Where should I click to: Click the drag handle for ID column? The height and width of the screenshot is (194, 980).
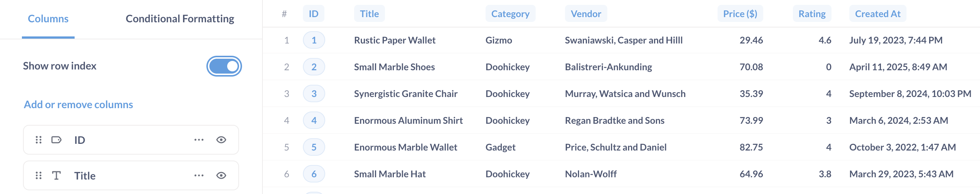tap(39, 140)
